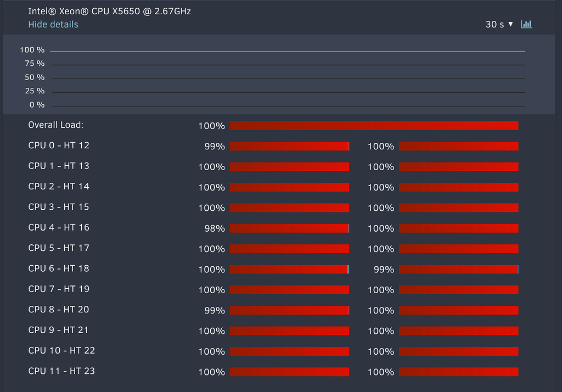Click the processor name Intel Xeon X5650
The height and width of the screenshot is (392, 562).
tap(109, 11)
